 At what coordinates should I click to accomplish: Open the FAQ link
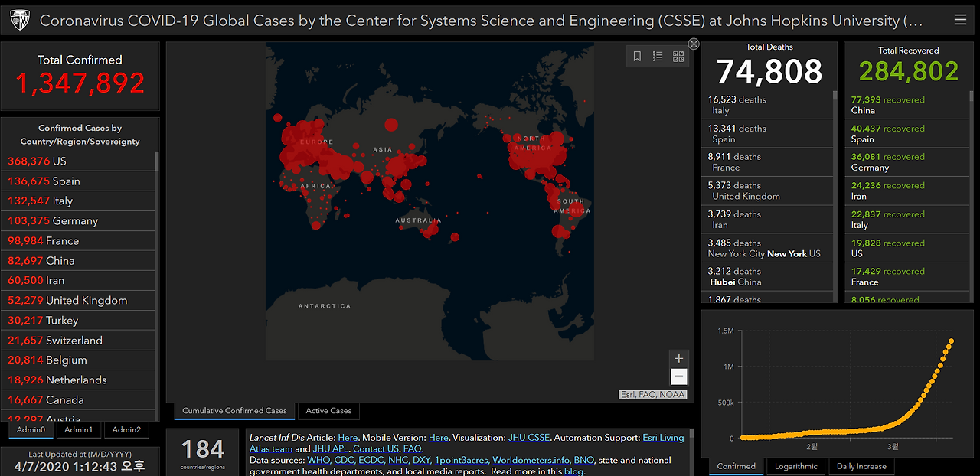[x=412, y=448]
